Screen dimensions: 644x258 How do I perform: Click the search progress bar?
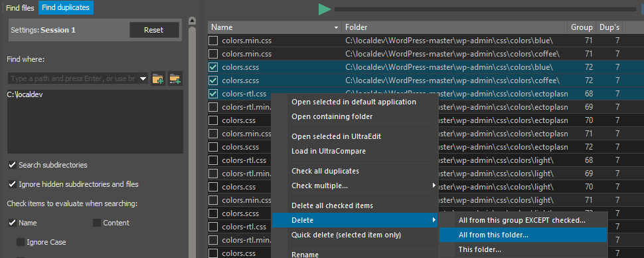(x=485, y=9)
